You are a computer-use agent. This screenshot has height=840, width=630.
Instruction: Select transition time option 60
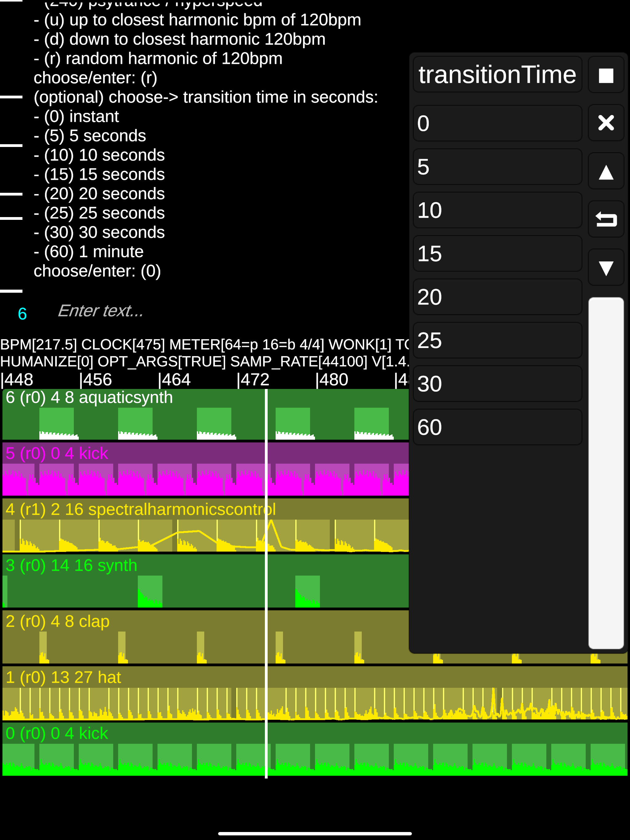point(497,427)
